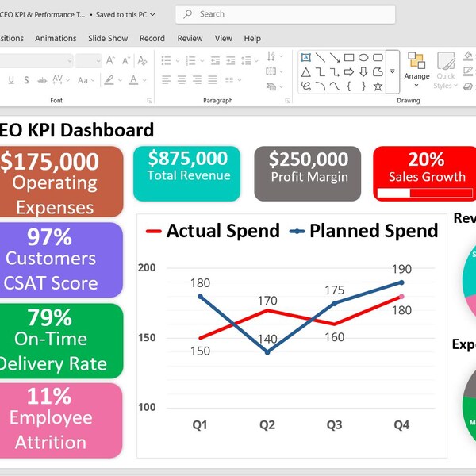Screen dimensions: 476x476
Task: Open the Line Spacing dropdown
Action: coord(250,61)
